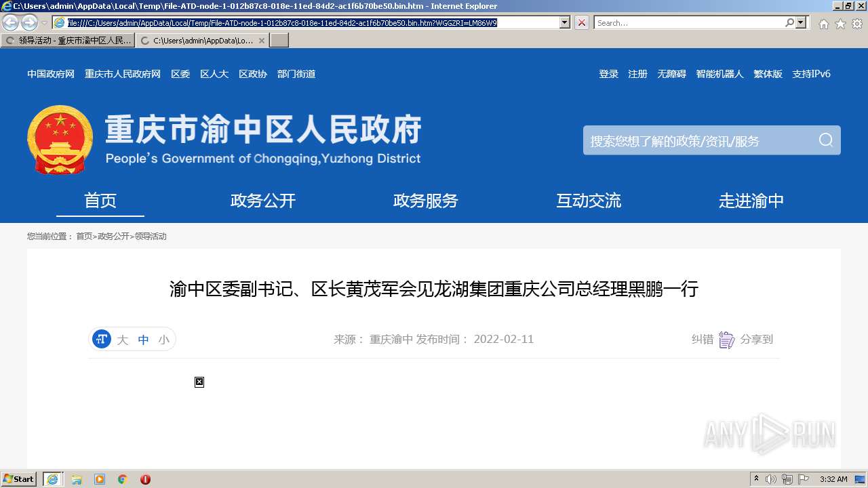Open the media player taskbar icon
This screenshot has height=488, width=868.
100,479
